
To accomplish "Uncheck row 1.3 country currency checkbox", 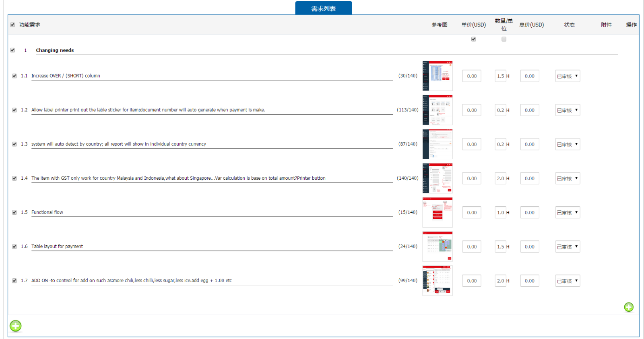I will click(14, 144).
